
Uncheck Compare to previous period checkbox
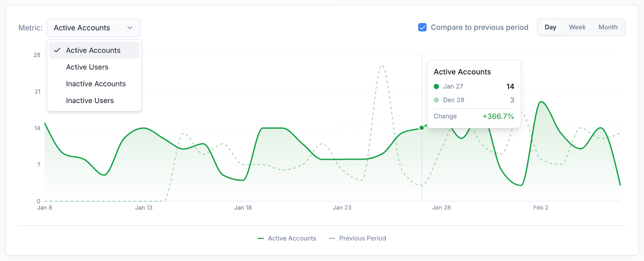[422, 27]
